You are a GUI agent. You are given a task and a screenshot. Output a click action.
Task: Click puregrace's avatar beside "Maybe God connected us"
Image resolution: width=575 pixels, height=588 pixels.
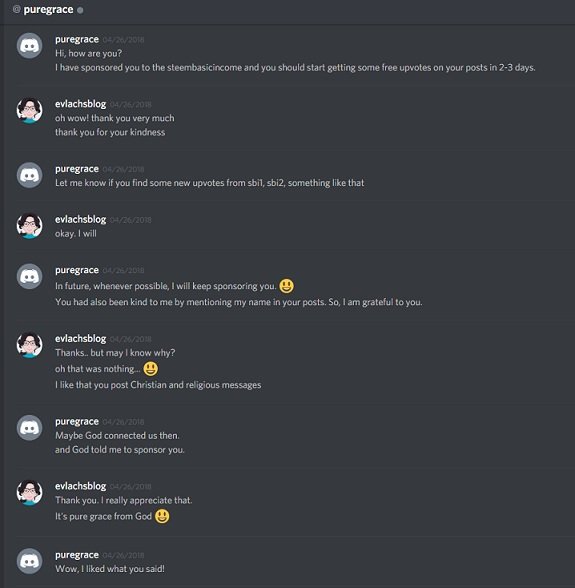pos(29,428)
